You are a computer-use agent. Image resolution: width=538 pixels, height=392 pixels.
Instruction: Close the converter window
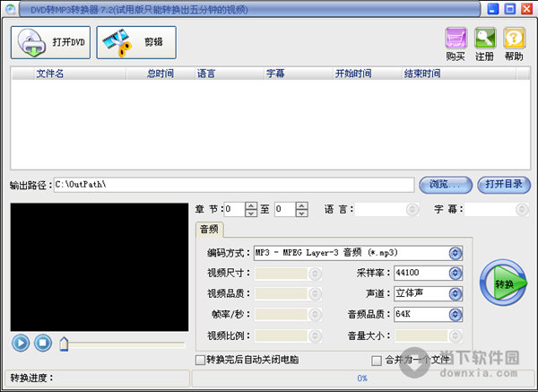click(526, 9)
